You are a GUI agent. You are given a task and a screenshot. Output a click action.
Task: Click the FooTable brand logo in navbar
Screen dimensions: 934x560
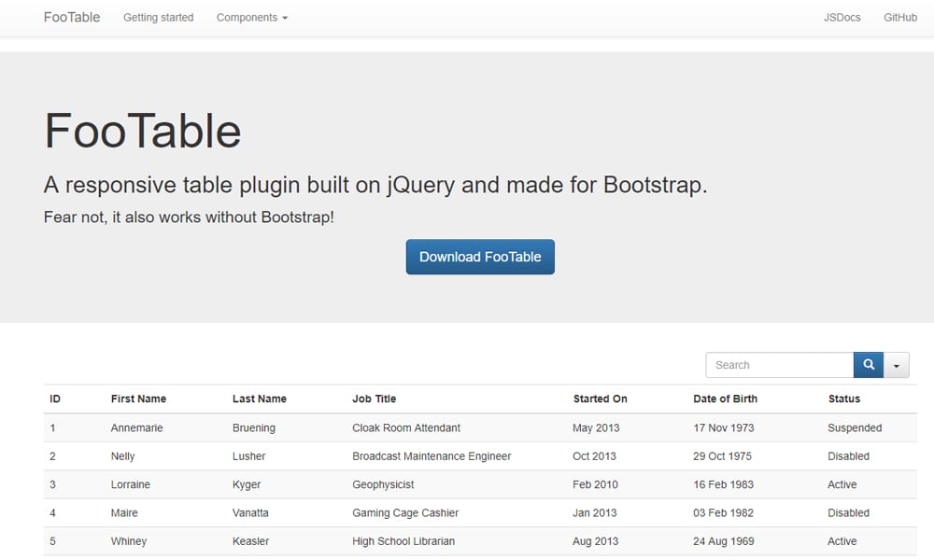click(72, 17)
